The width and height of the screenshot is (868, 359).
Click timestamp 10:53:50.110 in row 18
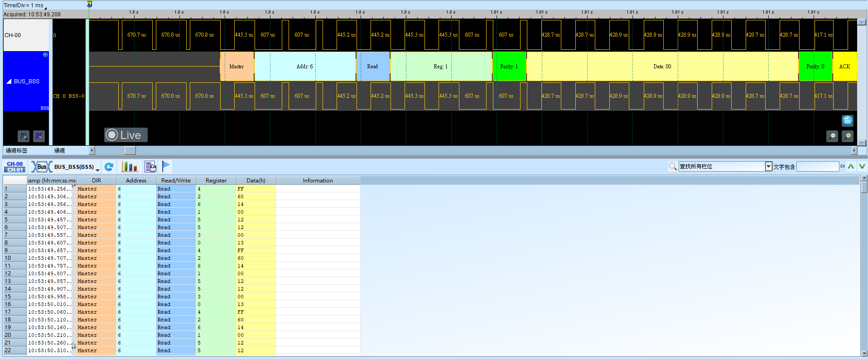[50, 320]
